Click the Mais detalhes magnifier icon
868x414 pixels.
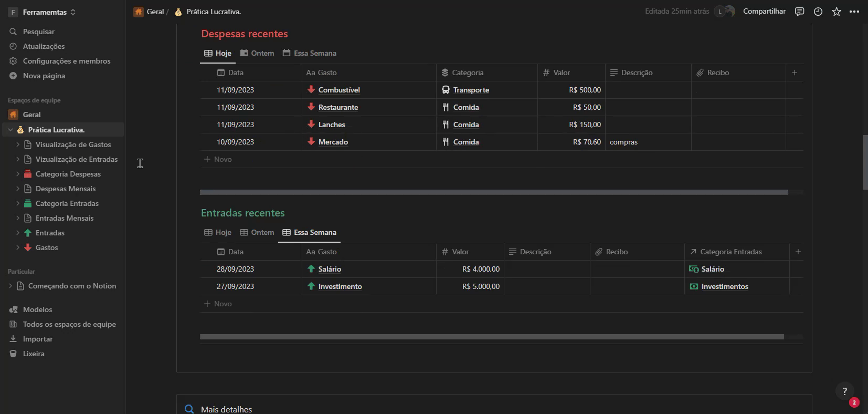(189, 409)
